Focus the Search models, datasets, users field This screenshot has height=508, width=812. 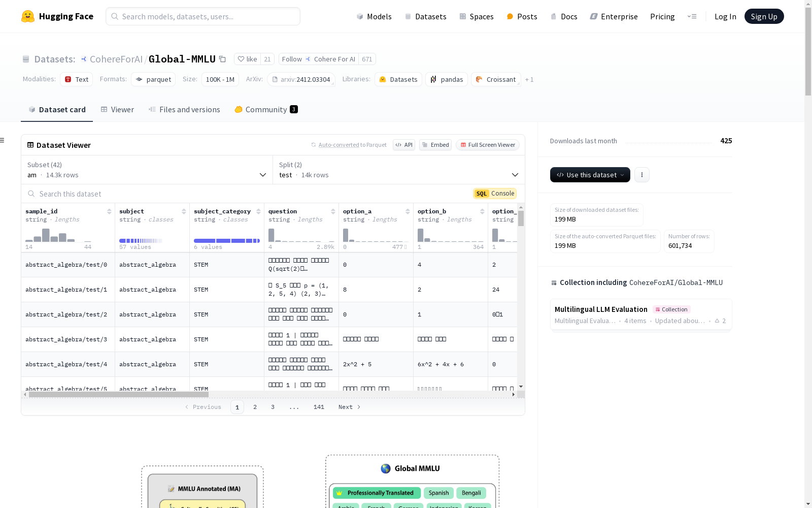click(203, 16)
